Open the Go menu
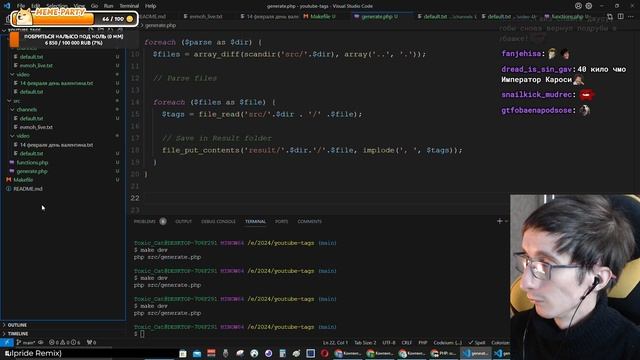The height and width of the screenshot is (360, 640). tap(94, 6)
